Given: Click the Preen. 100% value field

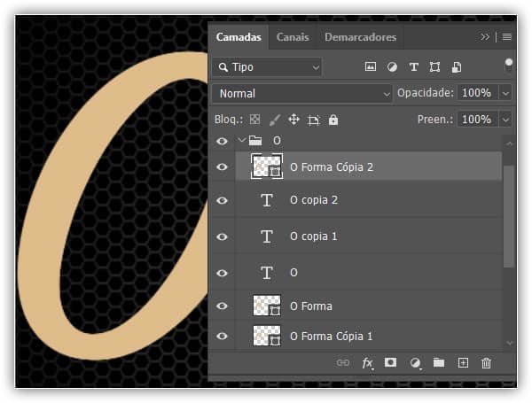Looking at the screenshot, I should click(x=478, y=120).
